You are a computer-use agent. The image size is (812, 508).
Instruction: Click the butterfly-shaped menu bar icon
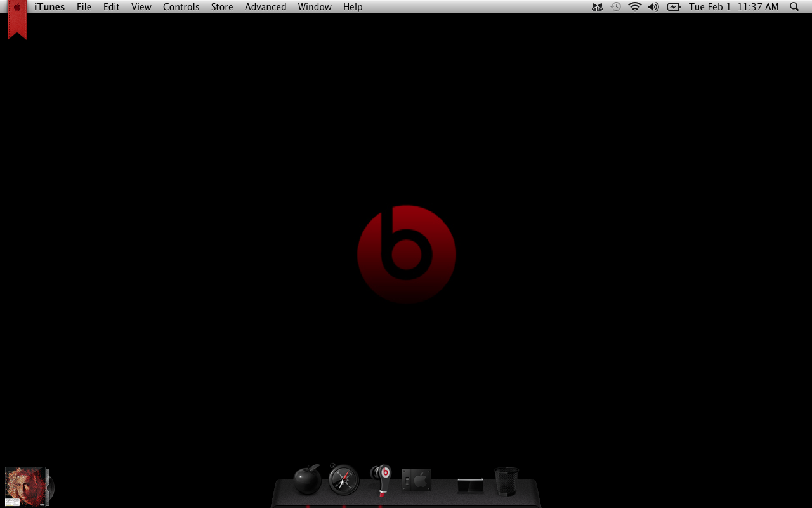tap(597, 7)
